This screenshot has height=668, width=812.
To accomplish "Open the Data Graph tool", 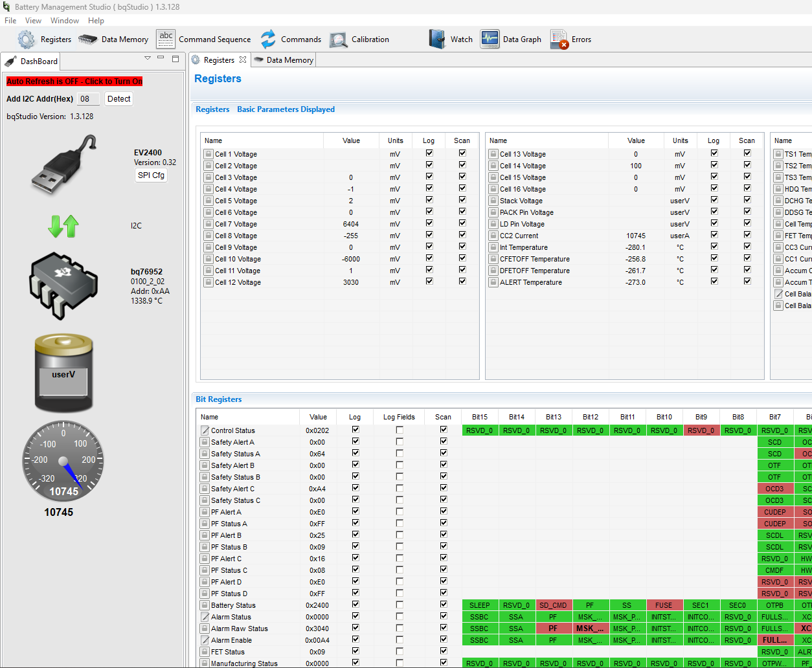I will 490,39.
